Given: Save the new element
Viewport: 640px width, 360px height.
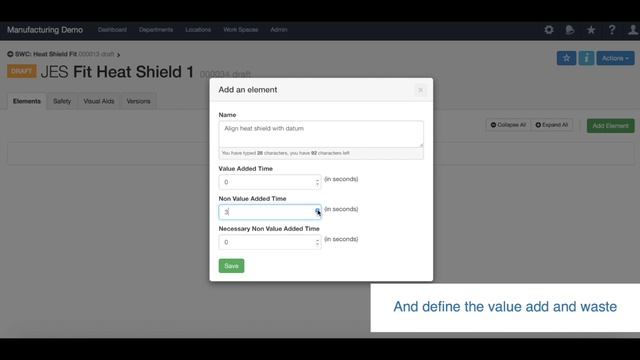Looking at the screenshot, I should point(231,266).
